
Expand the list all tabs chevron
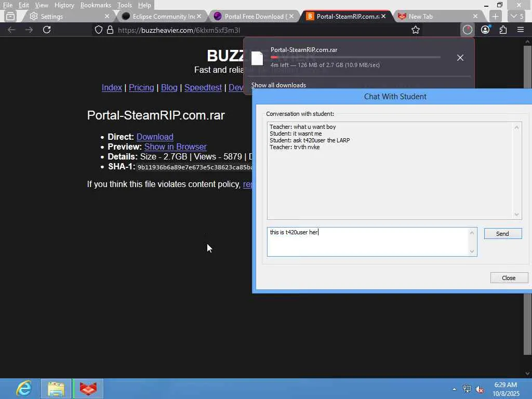click(517, 16)
